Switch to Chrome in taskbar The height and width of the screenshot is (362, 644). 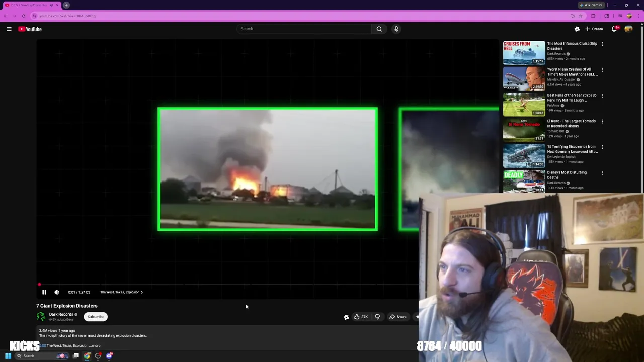click(87, 356)
